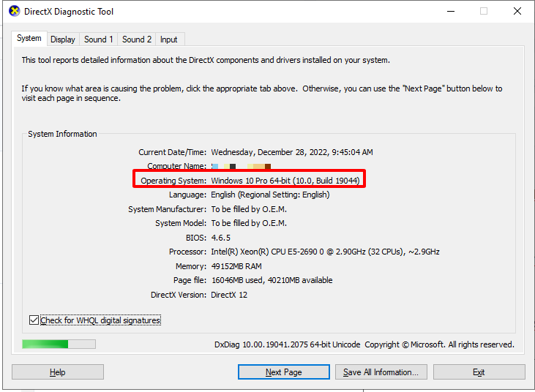Click the 49152MB RAM memory value
Screen dimensions: 535x392
click(x=236, y=266)
